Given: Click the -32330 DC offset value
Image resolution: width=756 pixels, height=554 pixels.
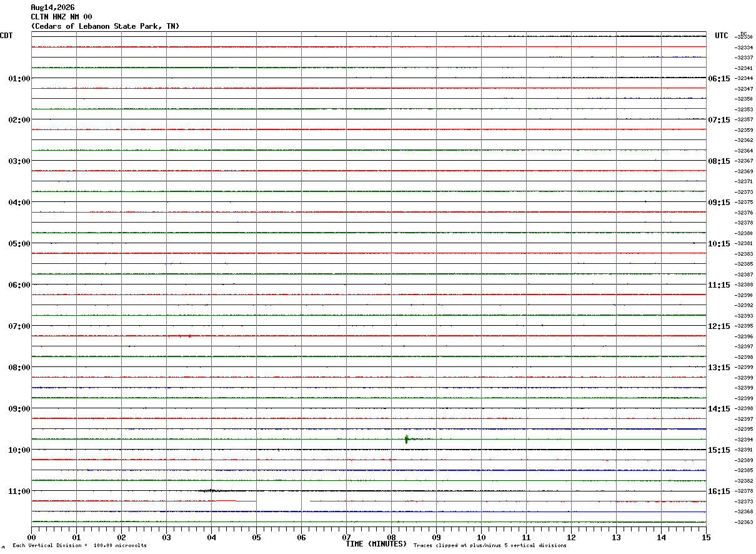Looking at the screenshot, I should point(744,37).
